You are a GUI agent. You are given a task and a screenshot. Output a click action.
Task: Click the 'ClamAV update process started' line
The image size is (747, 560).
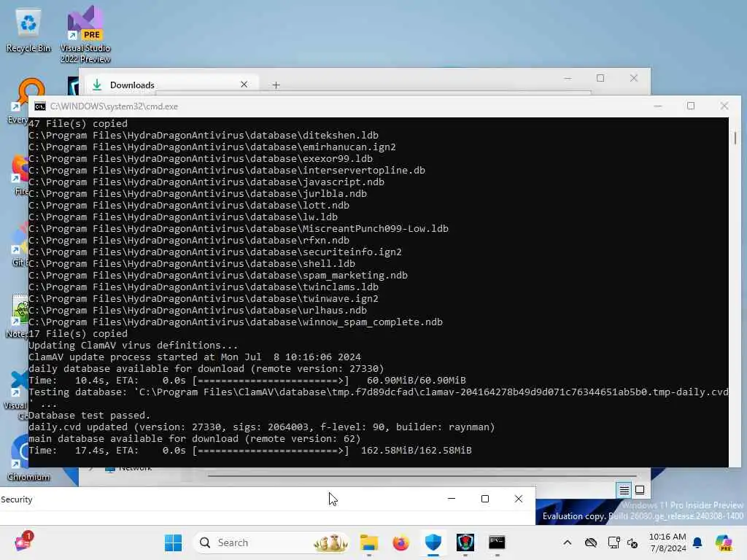[194, 357]
